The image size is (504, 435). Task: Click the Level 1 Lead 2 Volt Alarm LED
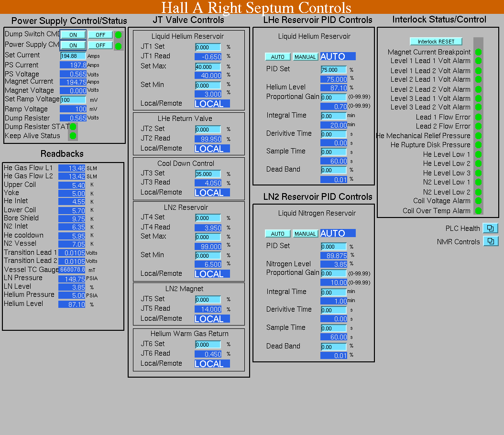478,71
